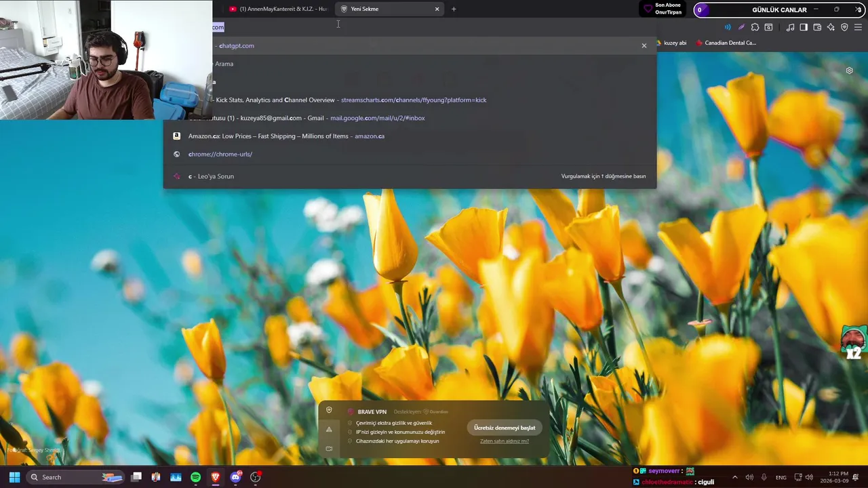This screenshot has width=868, height=488.
Task: Click the Windows Start button
Action: (x=14, y=477)
